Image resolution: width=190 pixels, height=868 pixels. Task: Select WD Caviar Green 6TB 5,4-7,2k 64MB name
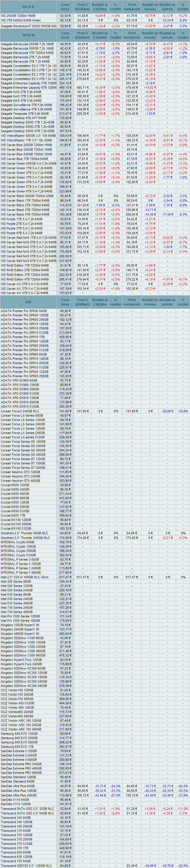27,192
